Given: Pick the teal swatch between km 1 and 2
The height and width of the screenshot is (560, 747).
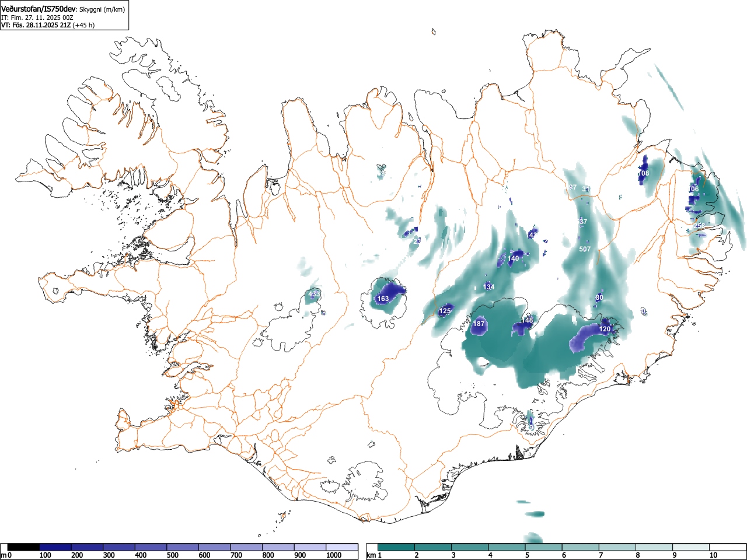Looking at the screenshot, I should [x=397, y=547].
